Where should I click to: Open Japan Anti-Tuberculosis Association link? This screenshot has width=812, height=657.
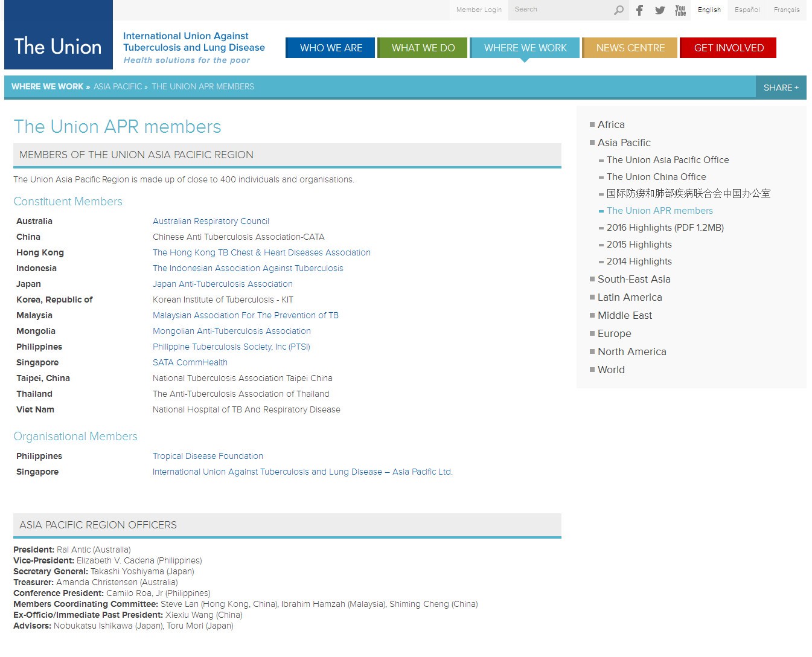pyautogui.click(x=222, y=284)
